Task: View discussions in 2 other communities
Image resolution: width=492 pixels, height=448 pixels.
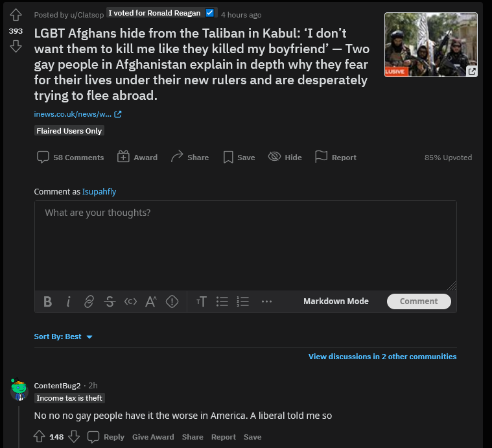Action: click(x=382, y=357)
